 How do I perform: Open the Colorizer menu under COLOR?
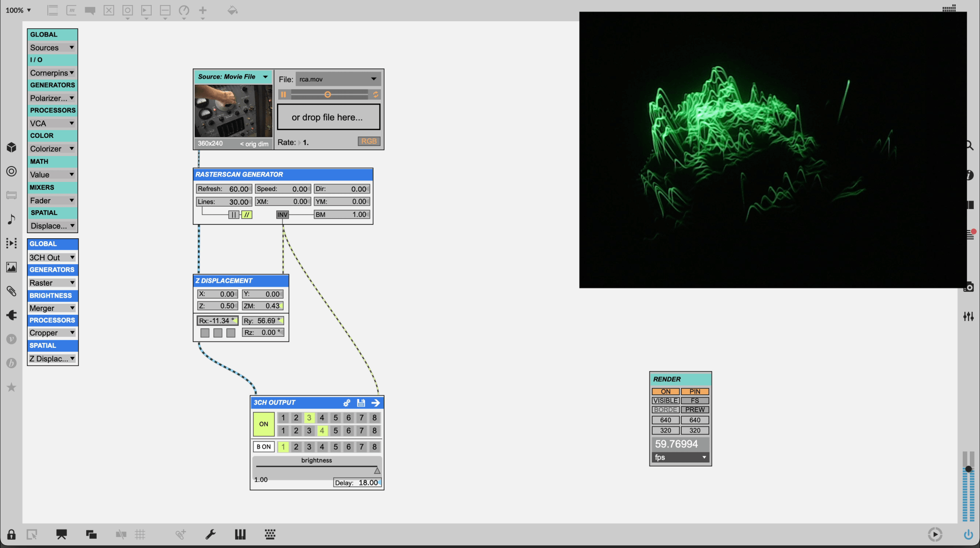(52, 149)
